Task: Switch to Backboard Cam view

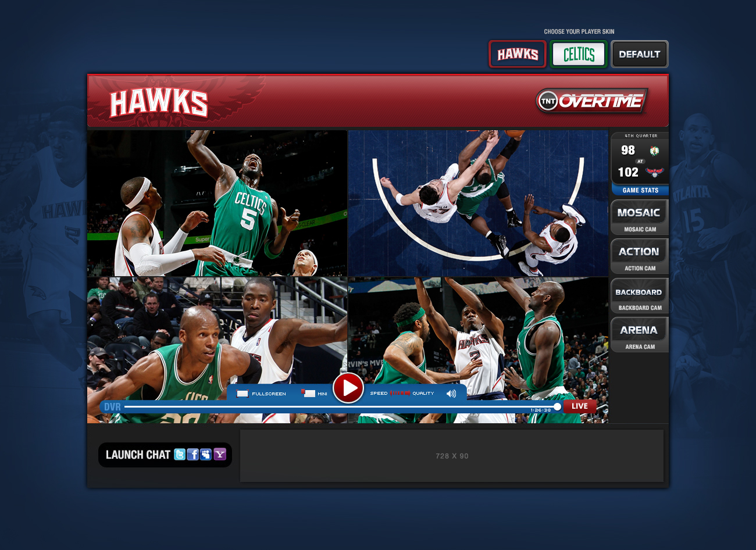Action: [640, 295]
